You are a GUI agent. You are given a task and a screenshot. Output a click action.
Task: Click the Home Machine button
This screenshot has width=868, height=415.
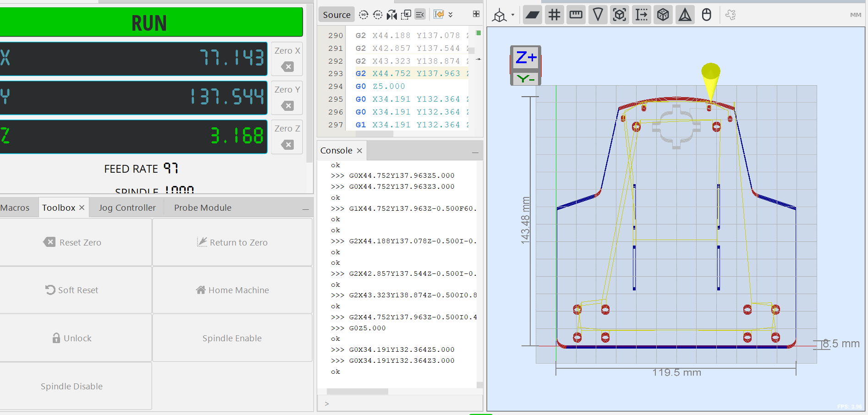232,290
